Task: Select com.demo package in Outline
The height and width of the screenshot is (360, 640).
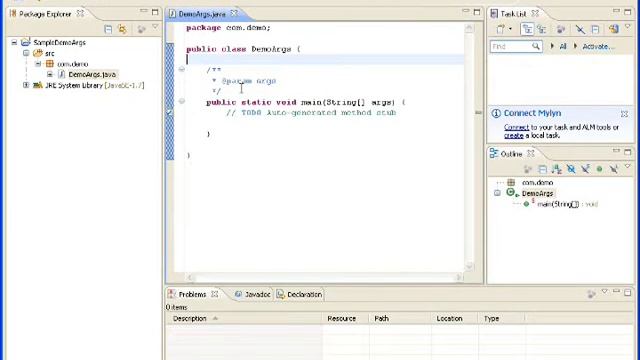Action: 537,182
